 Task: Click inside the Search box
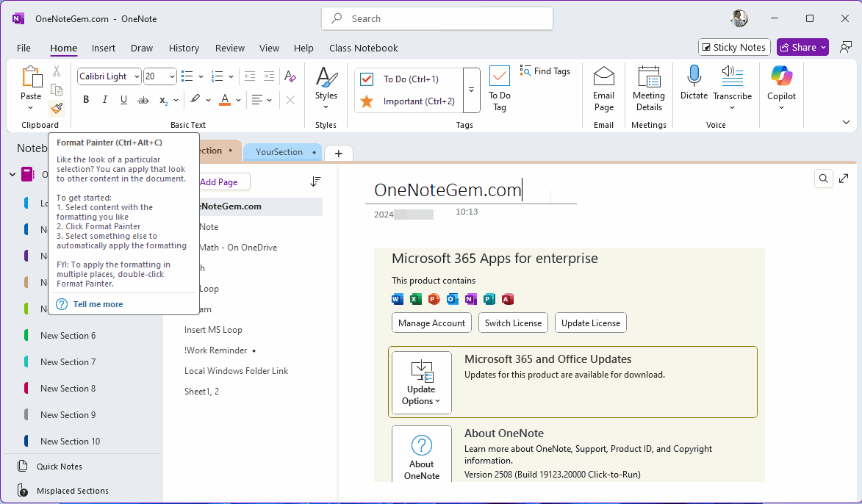[437, 18]
